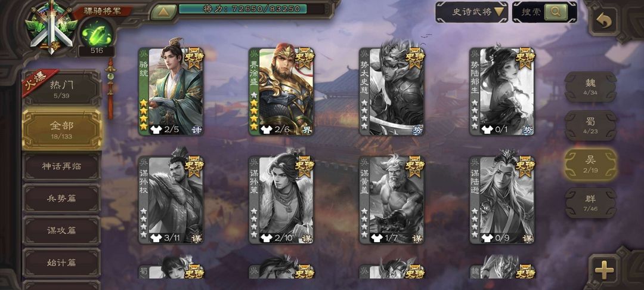Select the 蜀 faction filter
644x290 pixels.
click(590, 125)
